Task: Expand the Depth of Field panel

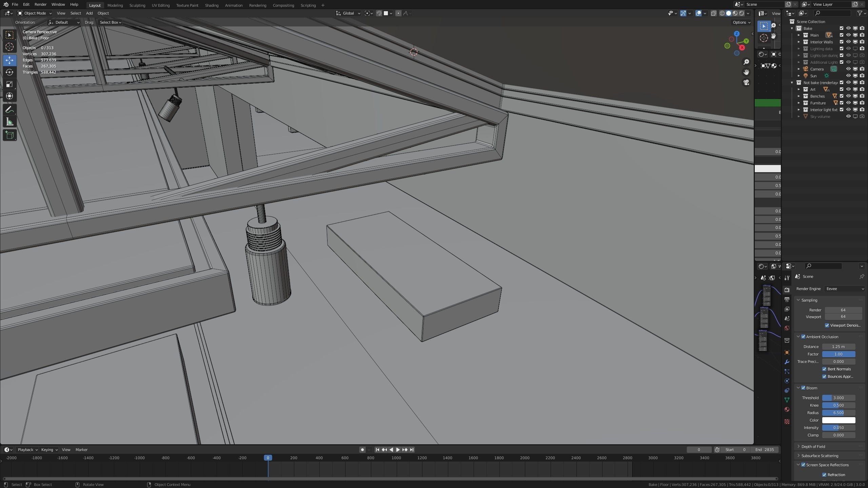Action: pos(813,447)
